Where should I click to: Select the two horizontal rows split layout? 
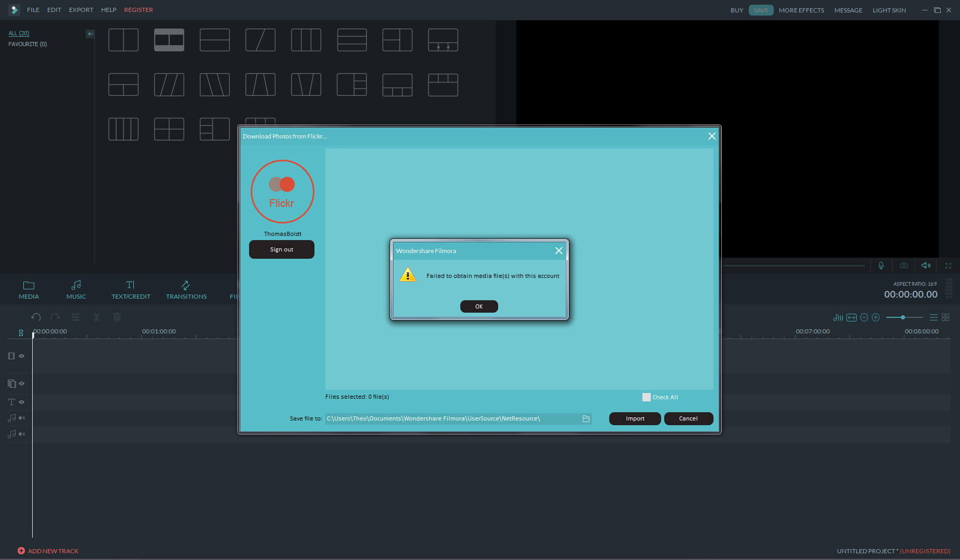tap(215, 40)
